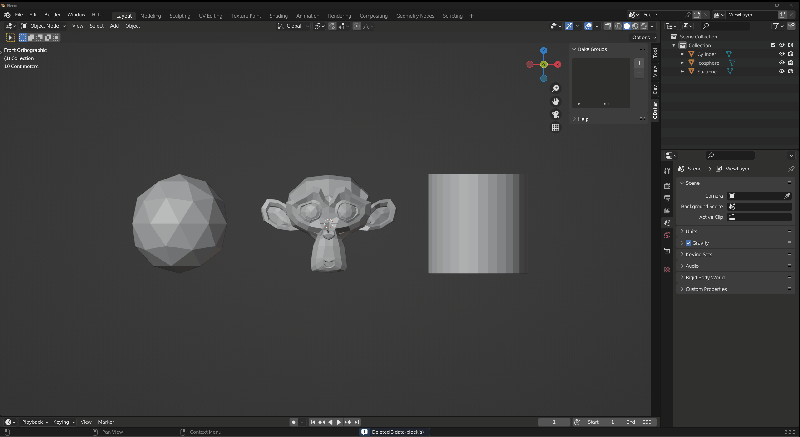
Task: Click the blue Z axis gizmo ball
Action: [x=543, y=50]
